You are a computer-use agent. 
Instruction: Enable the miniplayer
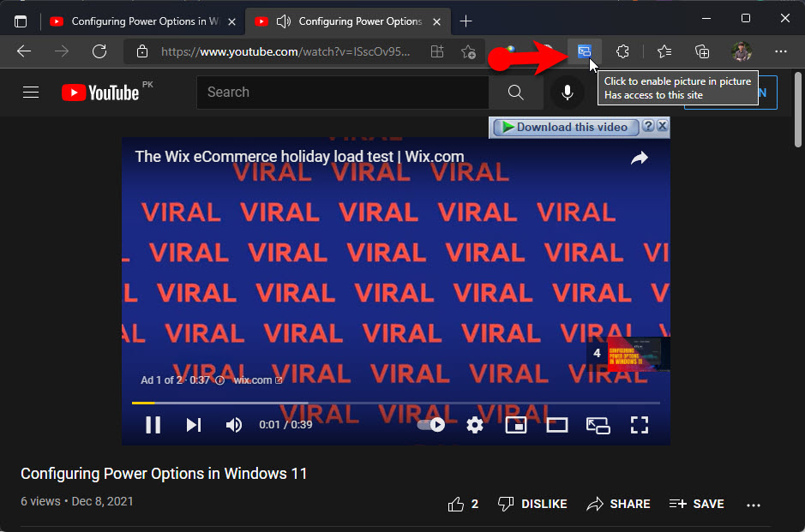pyautogui.click(x=516, y=425)
